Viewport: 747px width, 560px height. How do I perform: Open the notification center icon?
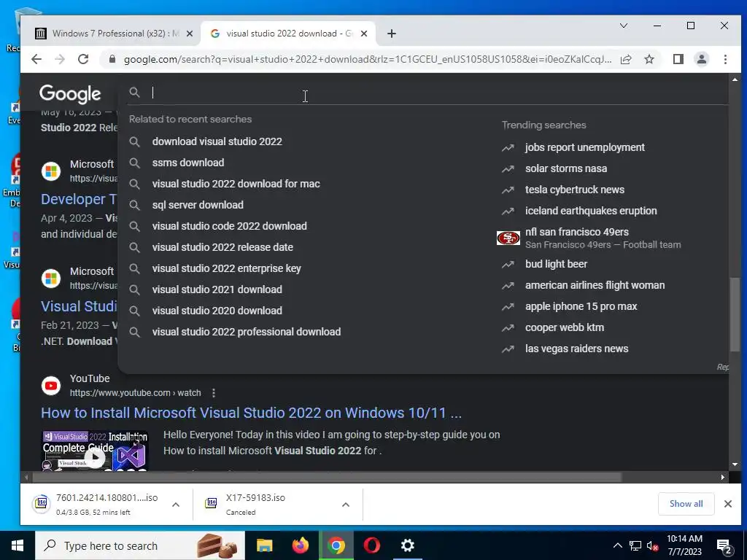tap(724, 546)
